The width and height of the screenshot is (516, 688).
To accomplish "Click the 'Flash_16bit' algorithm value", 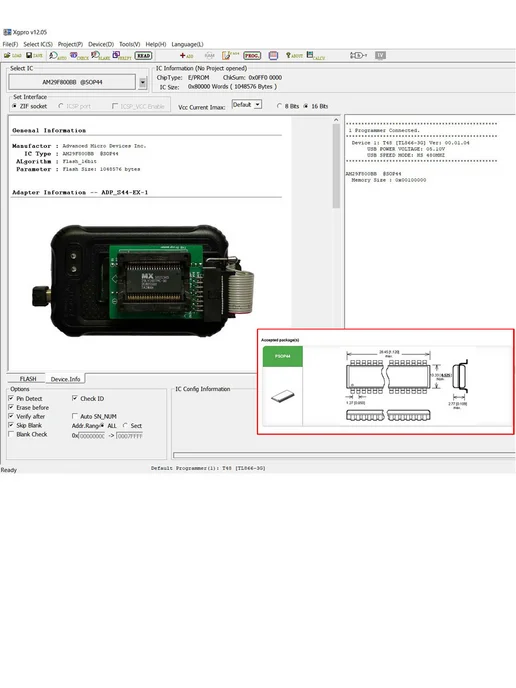I will point(80,161).
